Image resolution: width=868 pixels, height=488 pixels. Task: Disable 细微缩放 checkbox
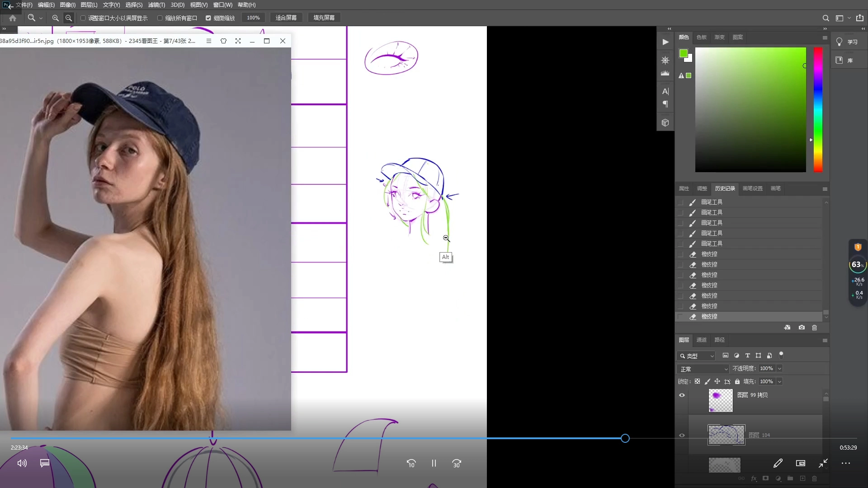208,18
